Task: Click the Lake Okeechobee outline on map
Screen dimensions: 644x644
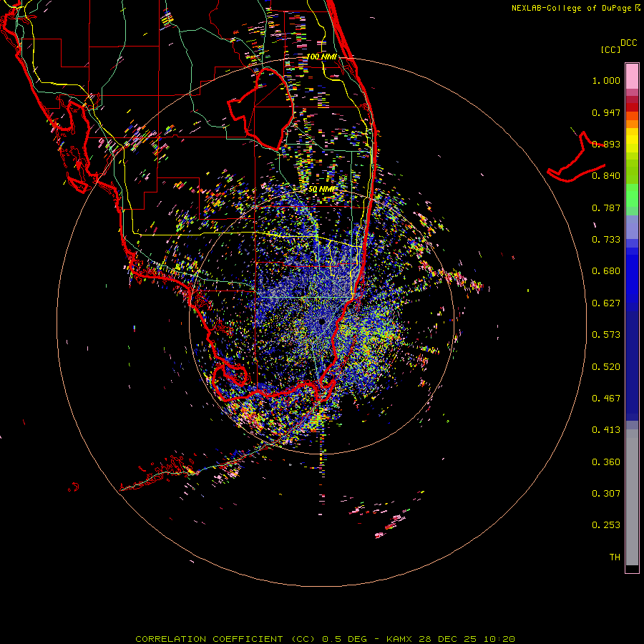Action: (260, 109)
